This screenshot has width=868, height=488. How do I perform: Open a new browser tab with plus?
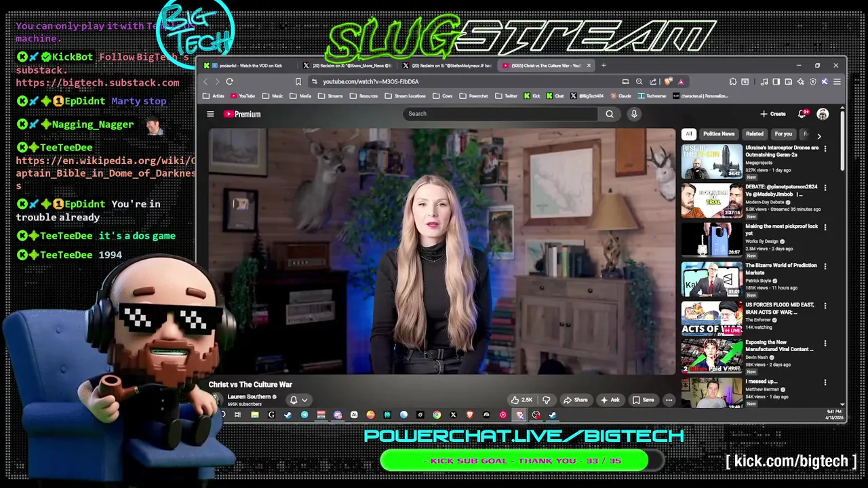604,66
